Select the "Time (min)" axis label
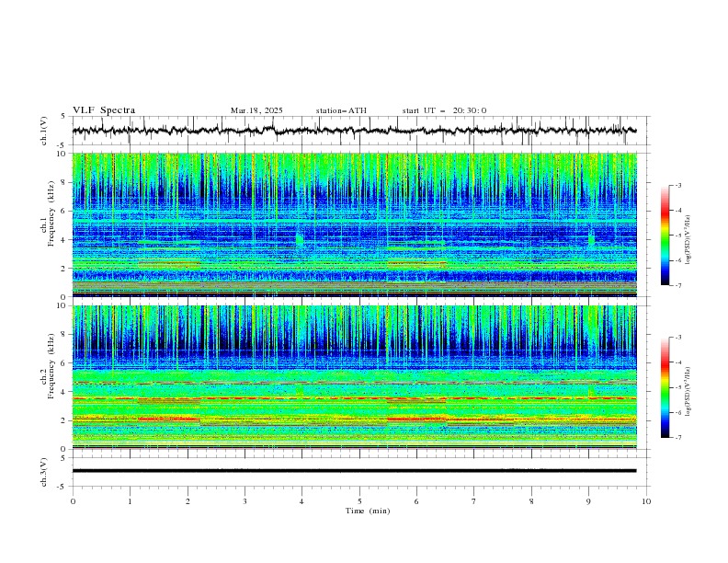This screenshot has width=728, height=563. point(368,511)
